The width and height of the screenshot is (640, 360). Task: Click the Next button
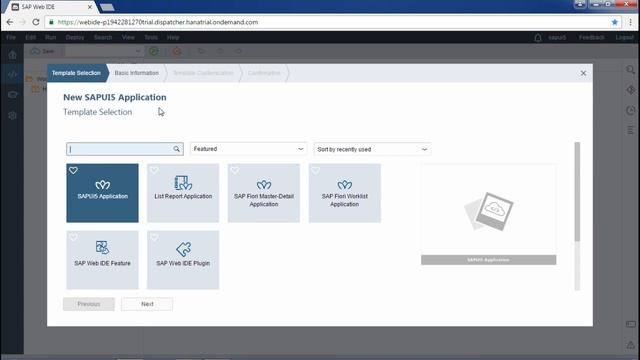pyautogui.click(x=147, y=304)
